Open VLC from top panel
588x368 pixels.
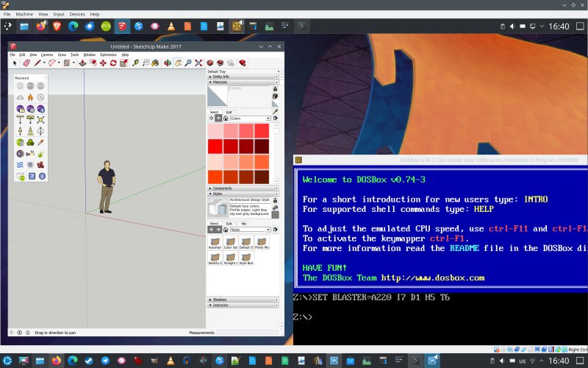click(x=171, y=26)
